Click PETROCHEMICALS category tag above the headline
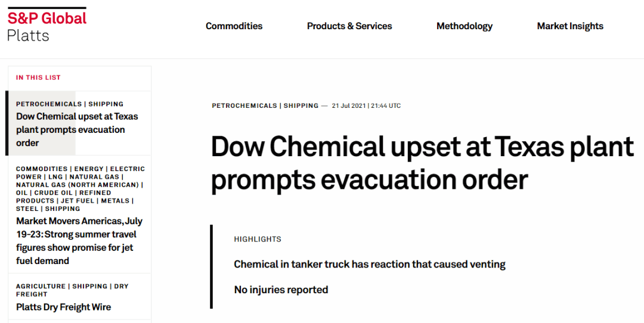The height and width of the screenshot is (323, 644). (244, 105)
